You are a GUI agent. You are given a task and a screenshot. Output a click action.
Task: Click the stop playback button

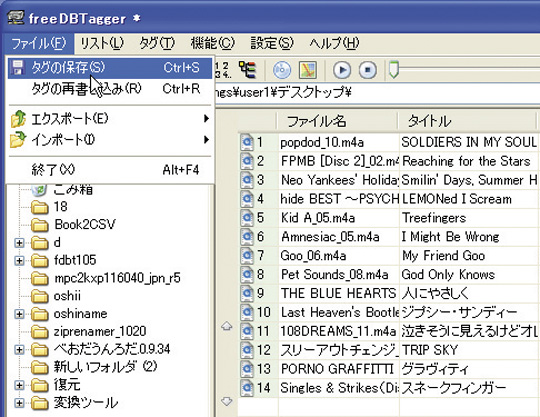click(368, 70)
